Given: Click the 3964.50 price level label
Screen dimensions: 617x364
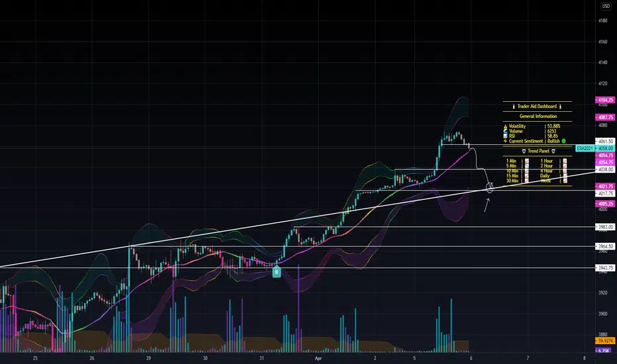Looking at the screenshot, I should click(605, 246).
